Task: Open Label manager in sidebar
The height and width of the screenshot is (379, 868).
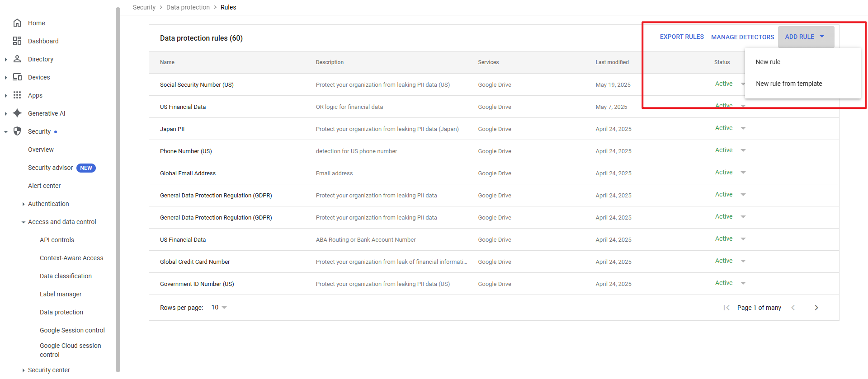Action: click(x=61, y=294)
